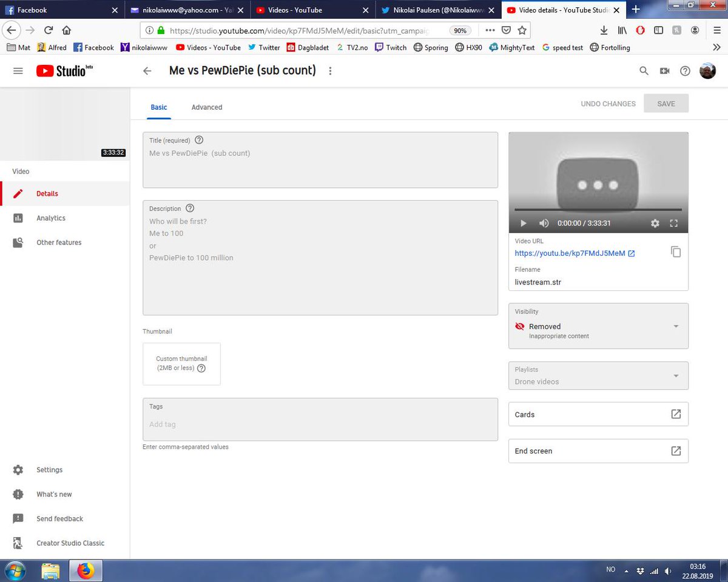The image size is (728, 582).
Task: Click the video preview progress bar
Action: point(598,210)
